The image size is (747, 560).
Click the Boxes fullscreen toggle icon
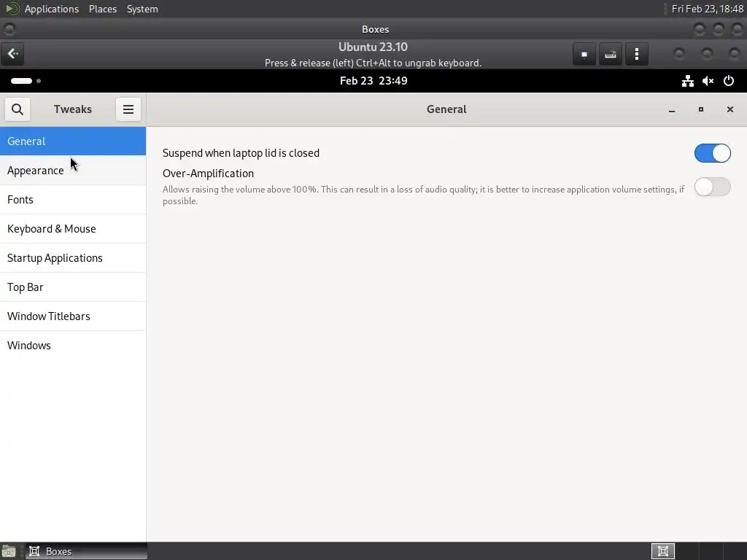[x=584, y=54]
